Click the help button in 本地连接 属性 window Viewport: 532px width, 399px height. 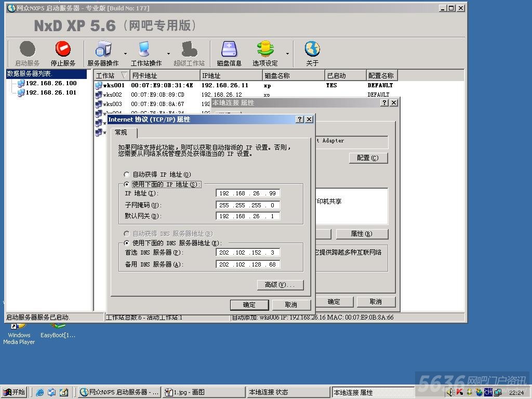384,102
